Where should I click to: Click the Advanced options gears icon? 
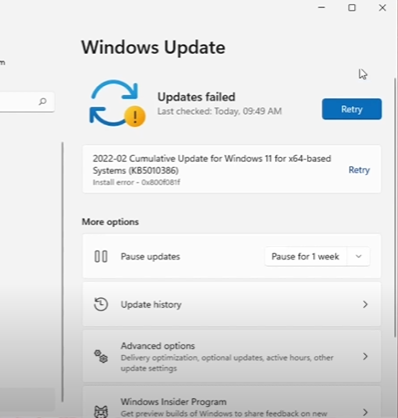click(x=101, y=356)
